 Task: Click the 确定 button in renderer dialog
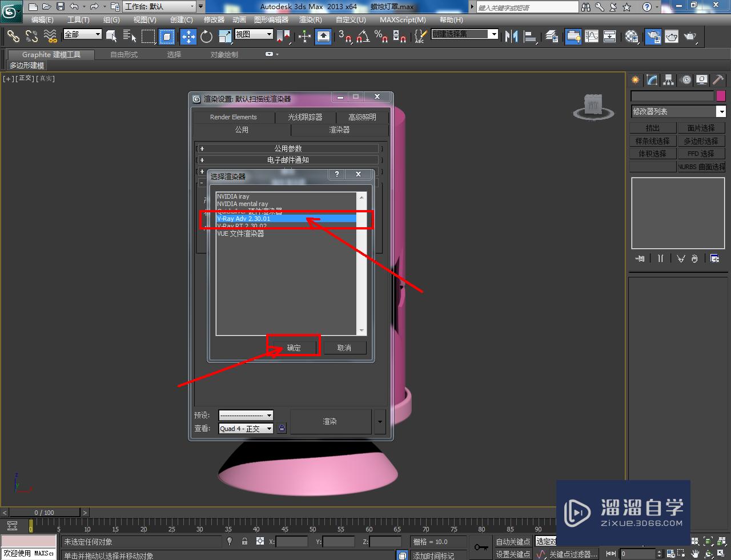pos(294,348)
